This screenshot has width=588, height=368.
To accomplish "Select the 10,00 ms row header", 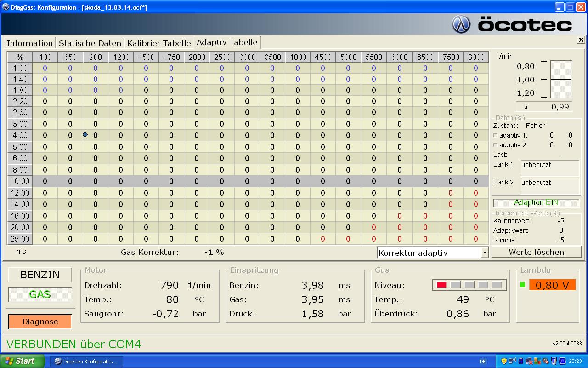I will point(20,181).
